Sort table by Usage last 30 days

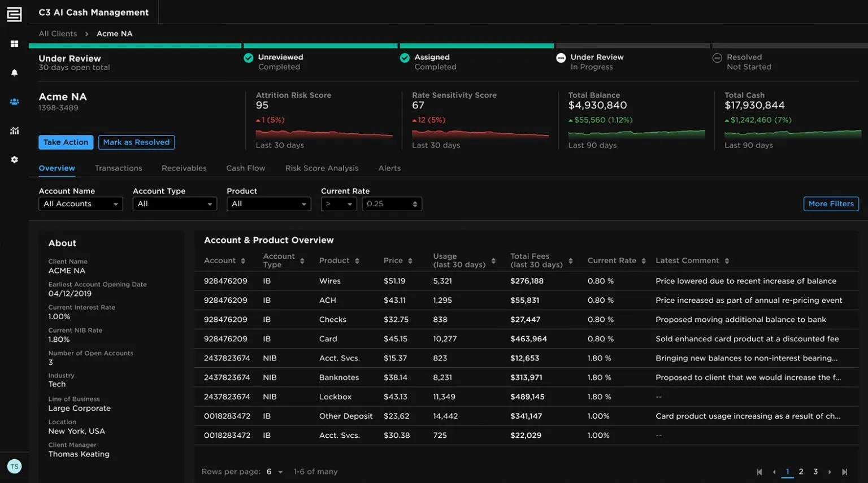point(493,261)
